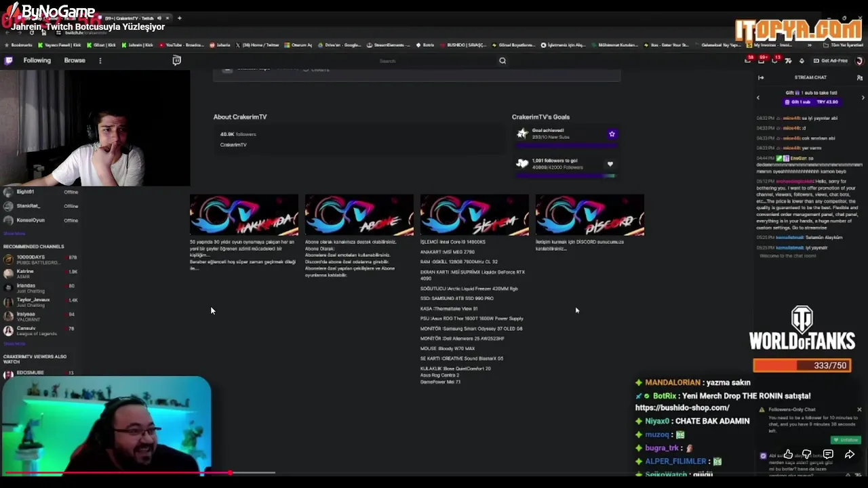Screen dimensions: 868x488
Task: Click the BotRix username in chat overlay
Action: (665, 396)
